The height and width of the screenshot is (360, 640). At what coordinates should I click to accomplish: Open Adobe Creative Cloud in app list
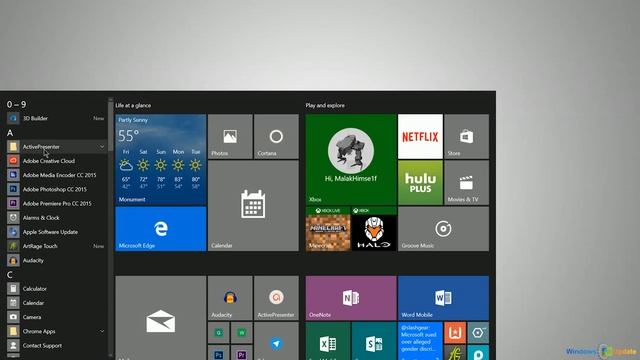pos(56,161)
